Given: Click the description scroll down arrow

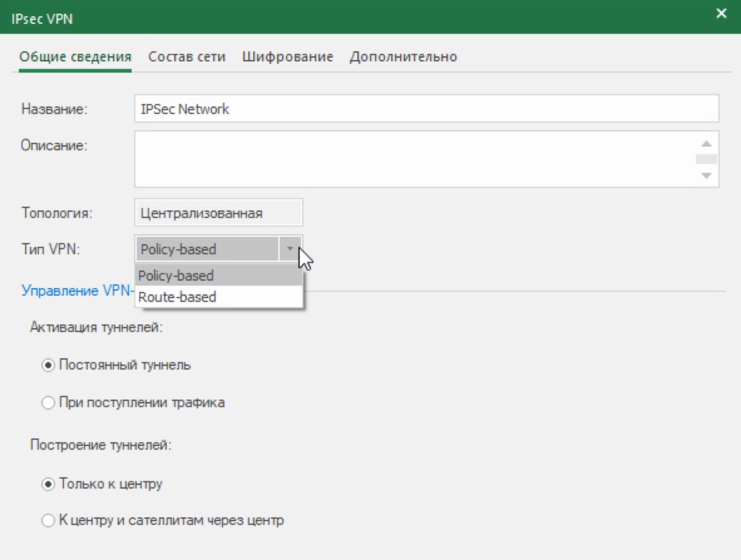Looking at the screenshot, I should (707, 176).
